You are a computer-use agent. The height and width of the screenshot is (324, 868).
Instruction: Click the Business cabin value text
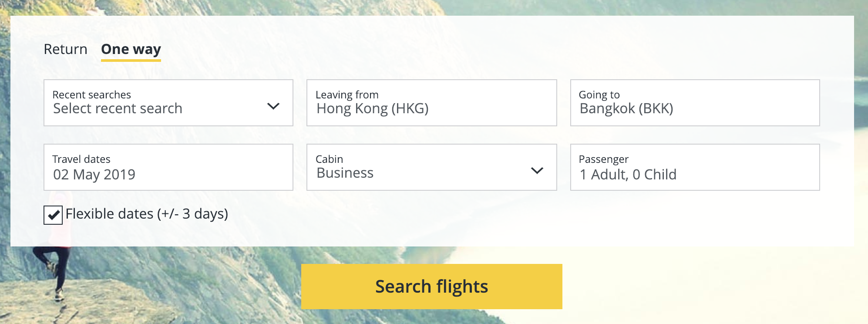pos(345,173)
